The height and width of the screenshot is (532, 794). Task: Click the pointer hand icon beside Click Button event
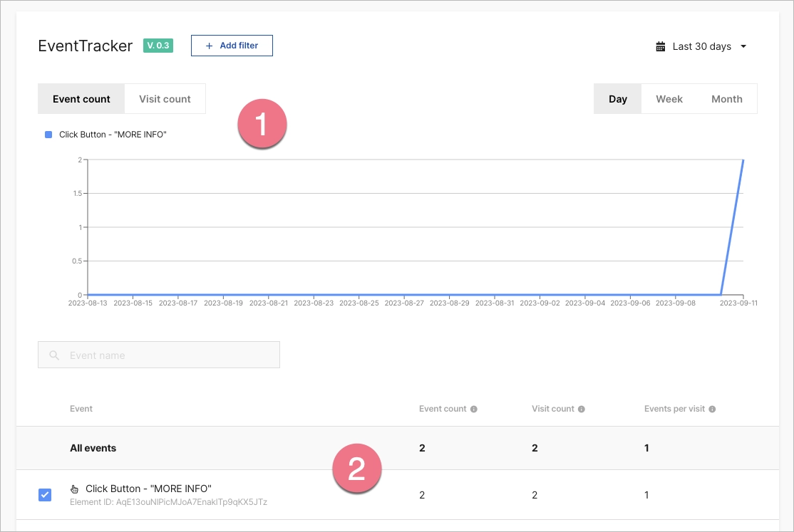click(x=75, y=489)
